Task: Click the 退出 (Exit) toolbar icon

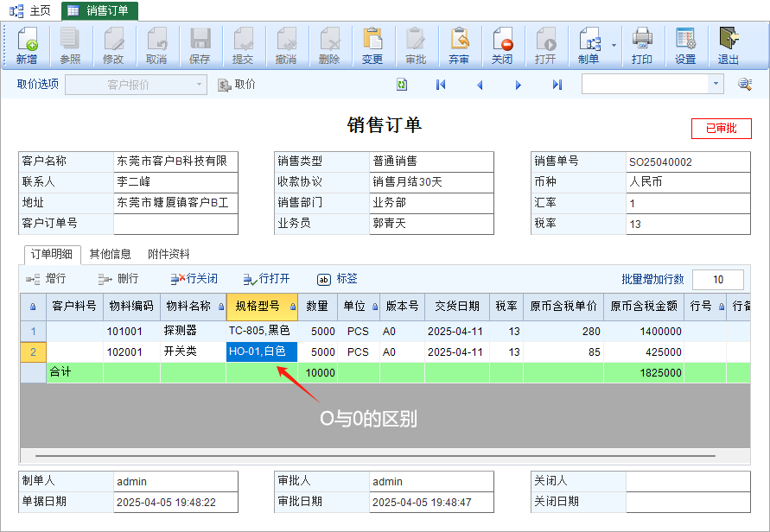Action: pos(729,46)
